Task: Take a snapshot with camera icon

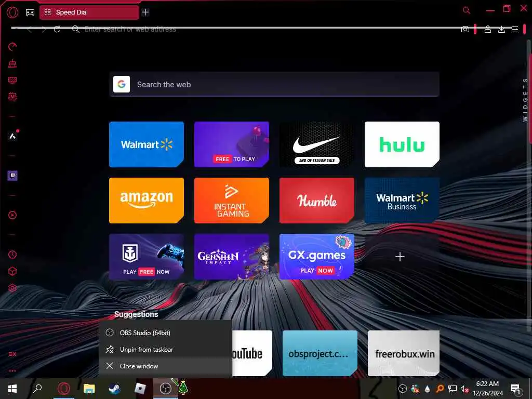Action: [465, 29]
